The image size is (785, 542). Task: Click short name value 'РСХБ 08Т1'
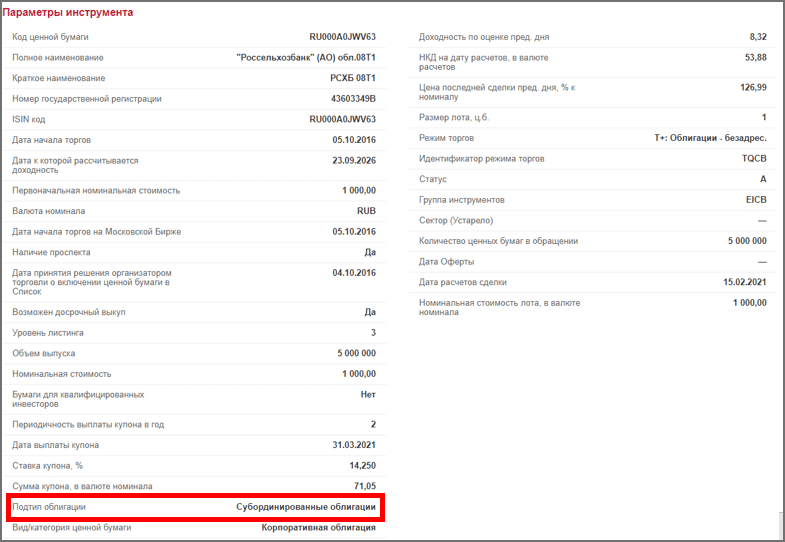tap(353, 78)
